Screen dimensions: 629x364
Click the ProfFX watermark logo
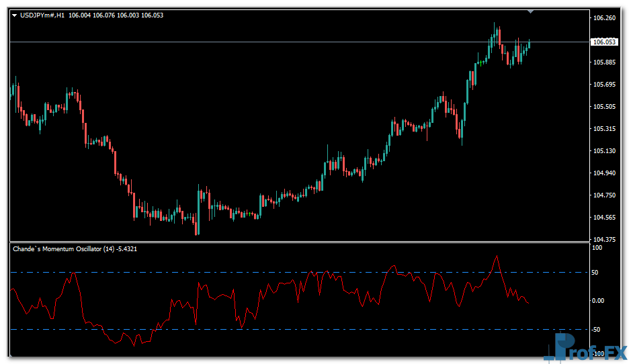click(x=585, y=349)
